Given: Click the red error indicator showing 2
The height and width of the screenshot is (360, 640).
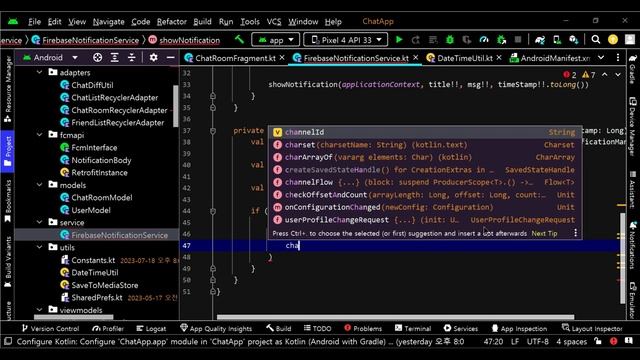Looking at the screenshot, I should pos(570,75).
